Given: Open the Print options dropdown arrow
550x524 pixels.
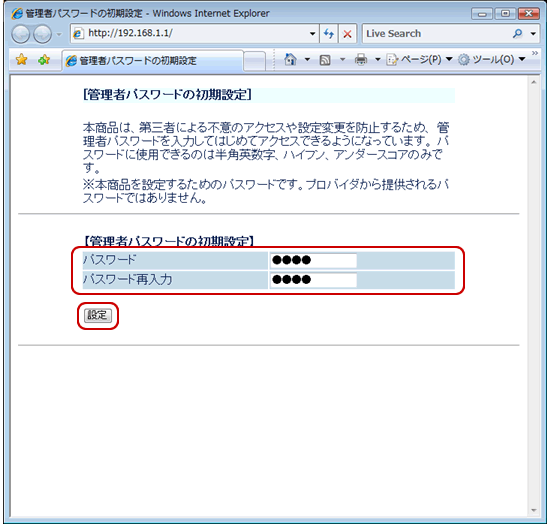Looking at the screenshot, I should [x=378, y=59].
